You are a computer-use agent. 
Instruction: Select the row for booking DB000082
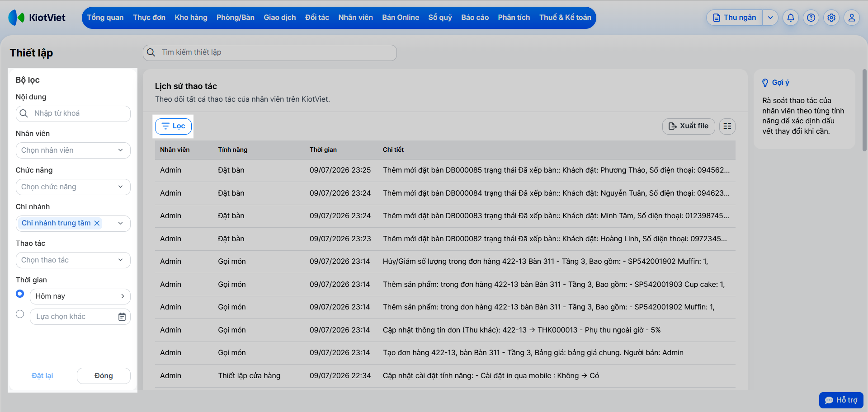(445, 239)
